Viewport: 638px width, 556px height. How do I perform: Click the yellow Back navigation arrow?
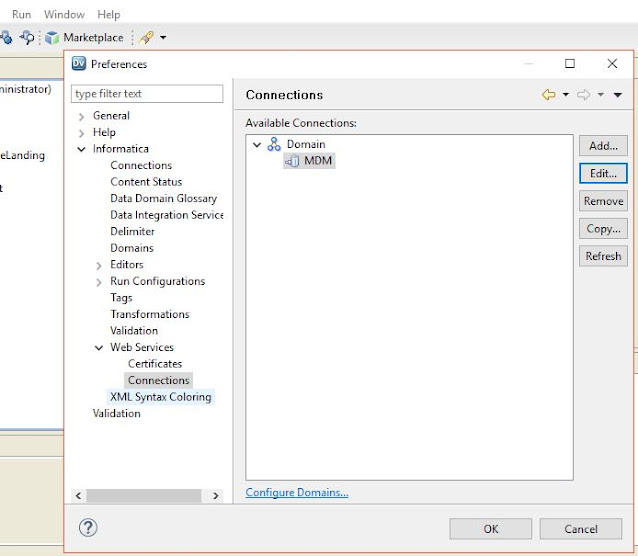pos(548,94)
